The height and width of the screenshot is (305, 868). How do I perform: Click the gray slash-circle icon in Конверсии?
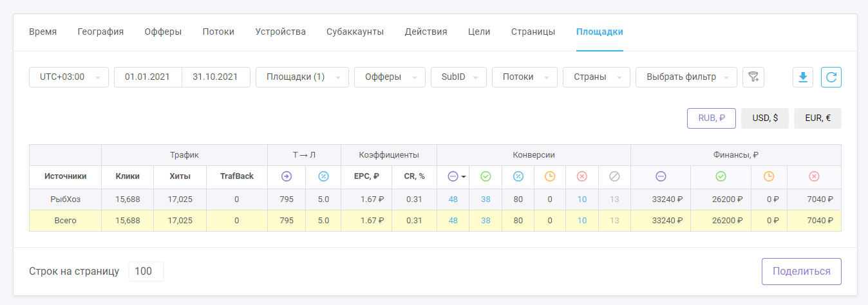tap(614, 176)
